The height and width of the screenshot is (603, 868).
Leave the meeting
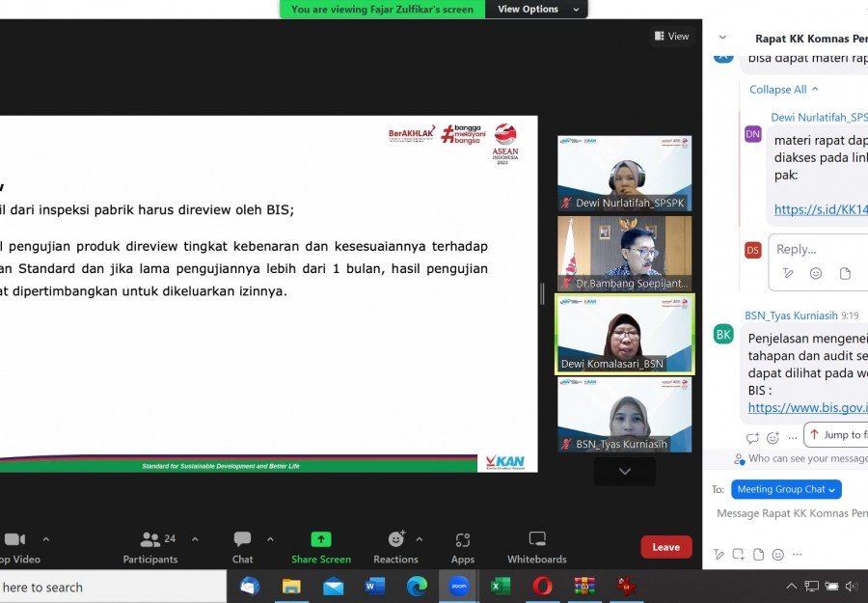pyautogui.click(x=665, y=547)
